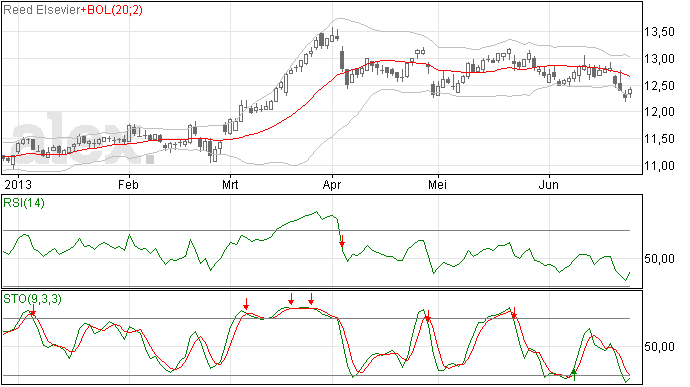Image resolution: width=690 pixels, height=387 pixels.
Task: Select the 11,50 price axis label
Action: pos(659,139)
